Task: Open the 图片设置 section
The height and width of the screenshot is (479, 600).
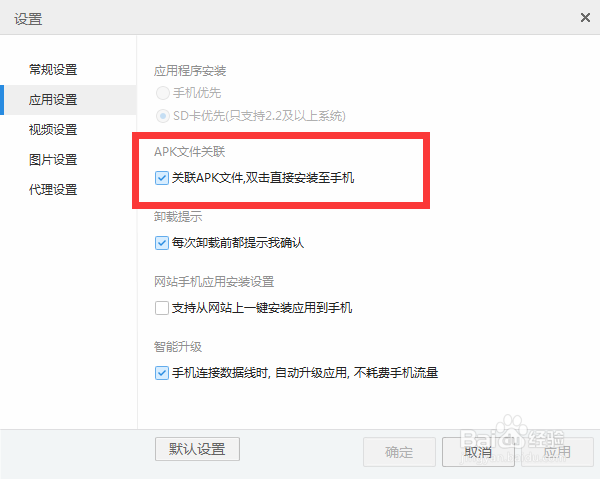Action: click(x=53, y=160)
